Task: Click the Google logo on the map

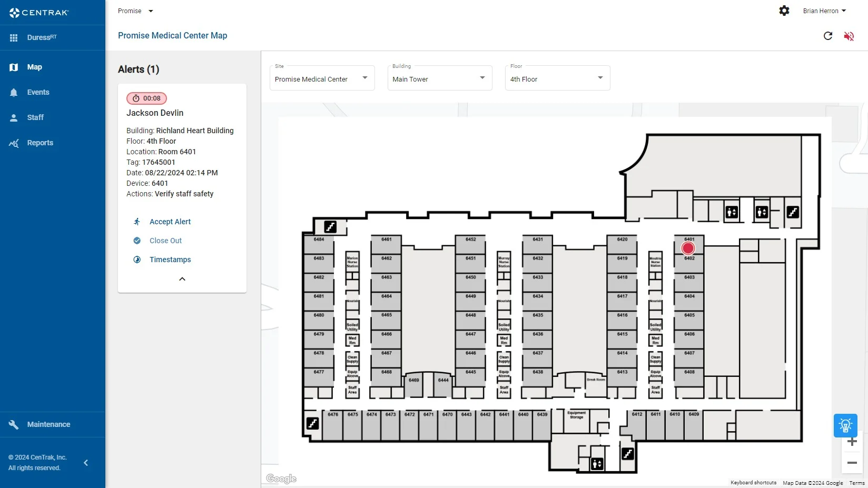Action: [x=281, y=479]
